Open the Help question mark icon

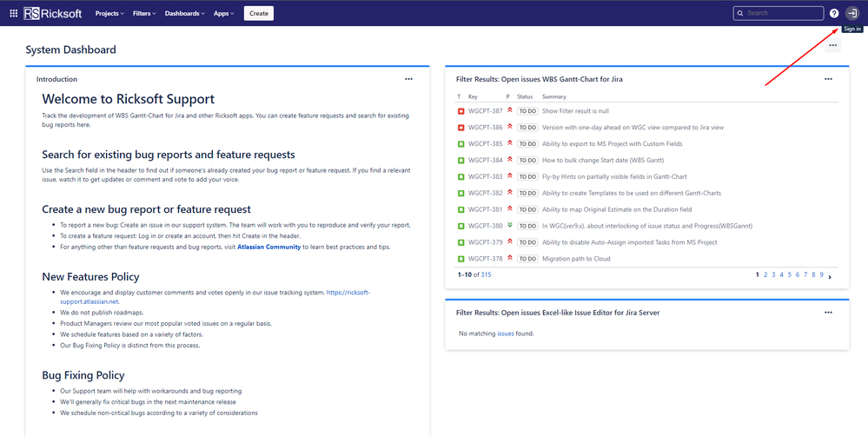pos(833,13)
